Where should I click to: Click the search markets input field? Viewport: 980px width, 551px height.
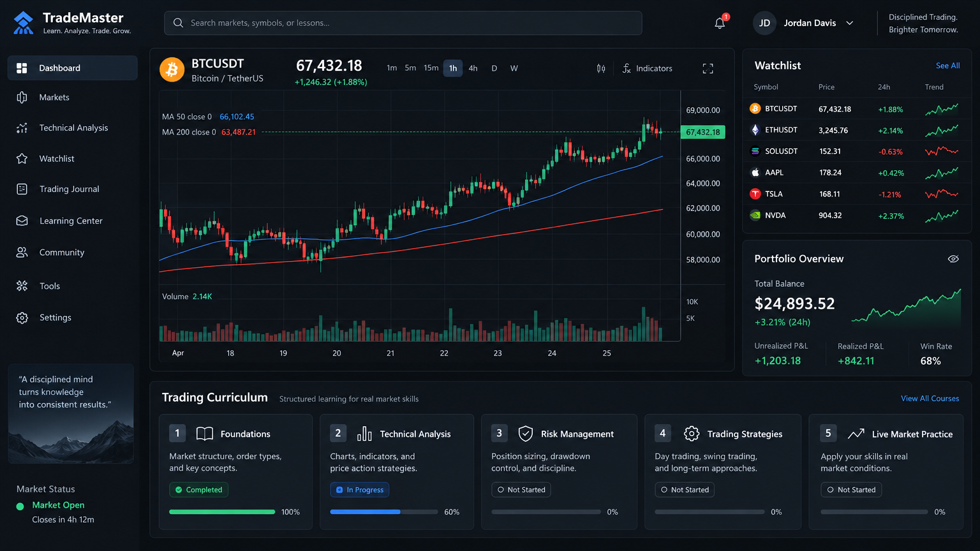pyautogui.click(x=403, y=23)
